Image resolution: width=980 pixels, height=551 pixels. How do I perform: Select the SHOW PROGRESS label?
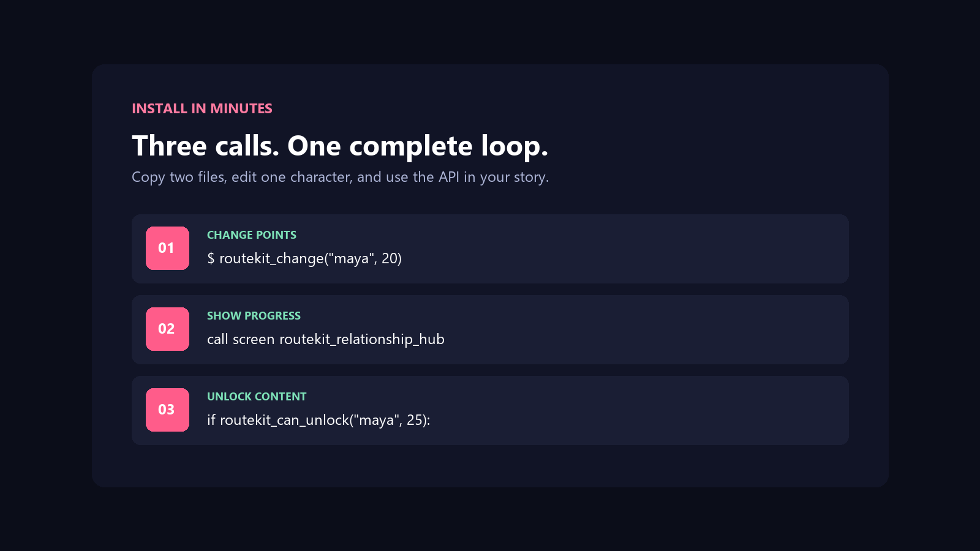click(254, 316)
